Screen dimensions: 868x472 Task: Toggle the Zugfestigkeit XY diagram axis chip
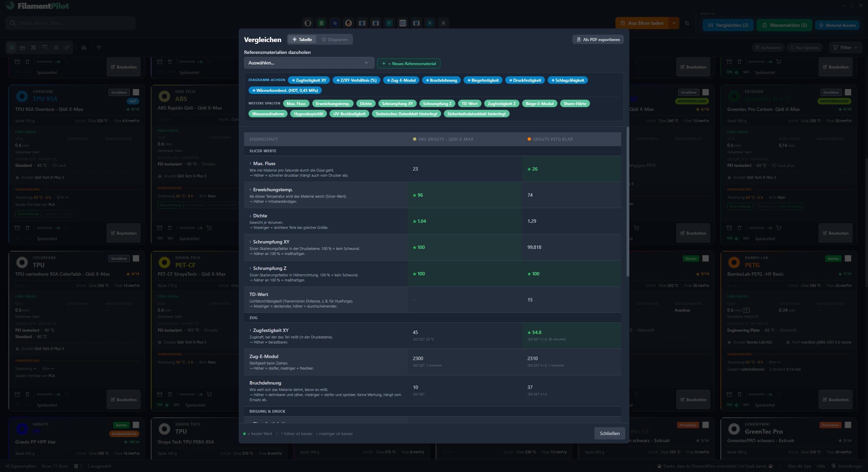pos(309,80)
